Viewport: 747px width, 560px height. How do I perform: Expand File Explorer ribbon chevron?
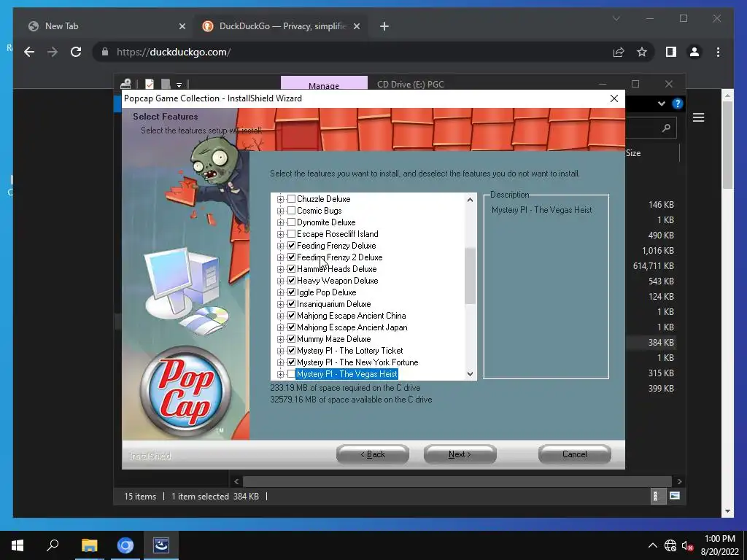[x=661, y=104]
